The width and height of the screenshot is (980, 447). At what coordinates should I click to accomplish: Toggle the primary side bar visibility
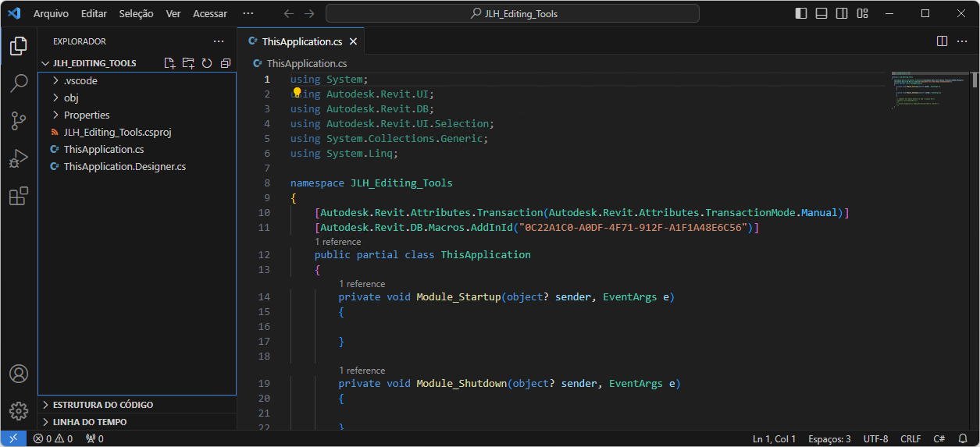(x=801, y=13)
